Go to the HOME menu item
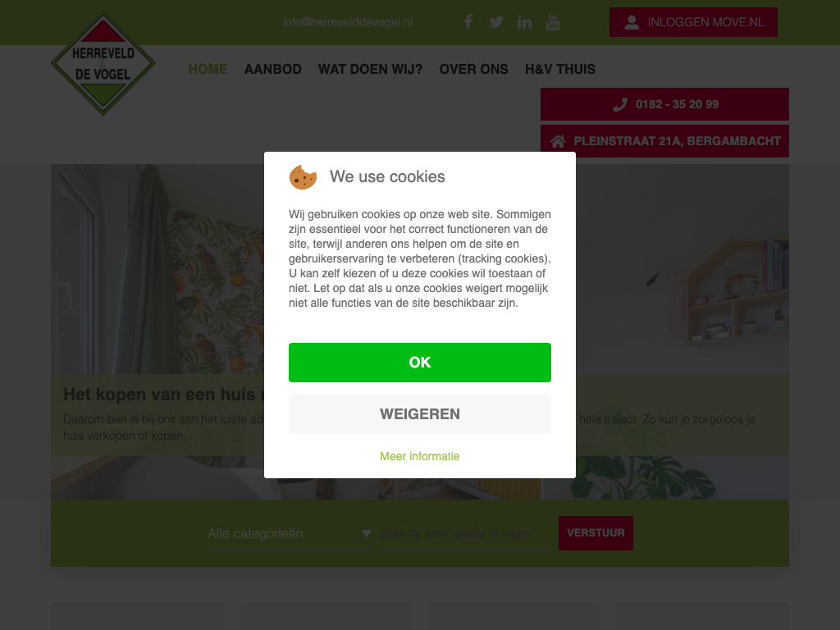The image size is (840, 630). tap(208, 69)
